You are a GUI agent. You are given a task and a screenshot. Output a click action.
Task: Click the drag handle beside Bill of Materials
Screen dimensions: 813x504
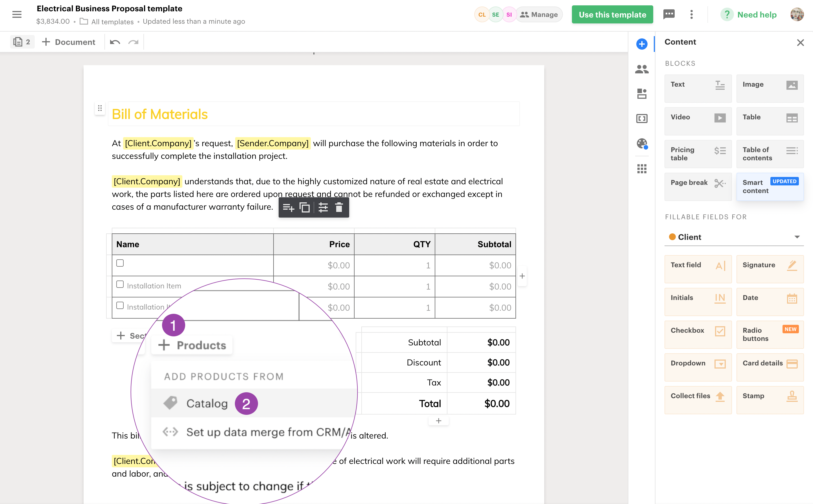click(100, 108)
